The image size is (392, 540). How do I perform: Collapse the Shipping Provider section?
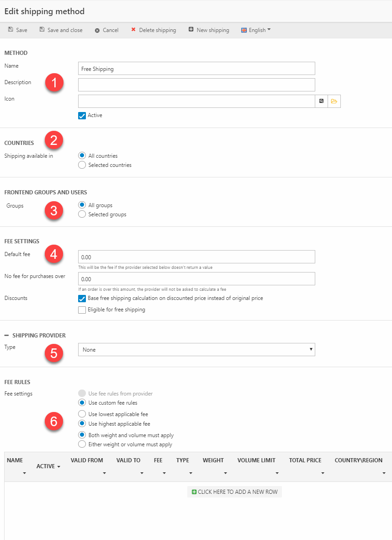pyautogui.click(x=7, y=336)
